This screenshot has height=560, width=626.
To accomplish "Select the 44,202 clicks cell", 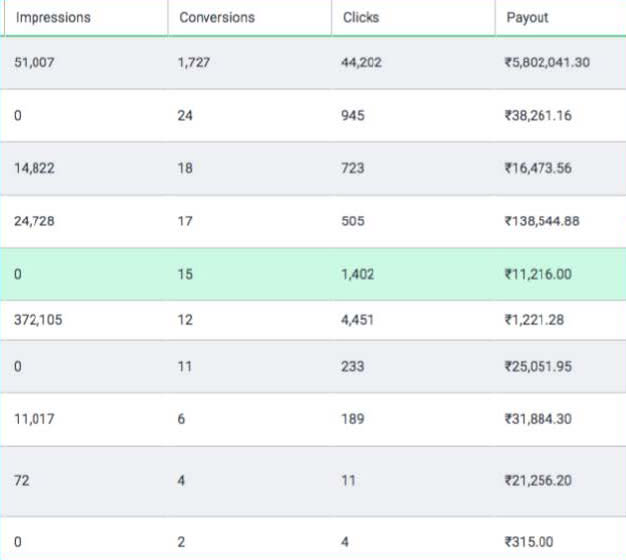I will coord(361,63).
